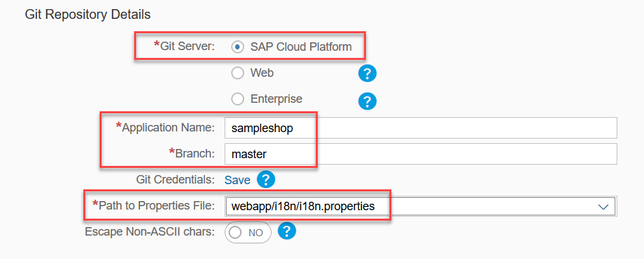Screen dimensions: 644x259
Task: Open help icon for Escape Non-ASCII chars
Action: 287,232
